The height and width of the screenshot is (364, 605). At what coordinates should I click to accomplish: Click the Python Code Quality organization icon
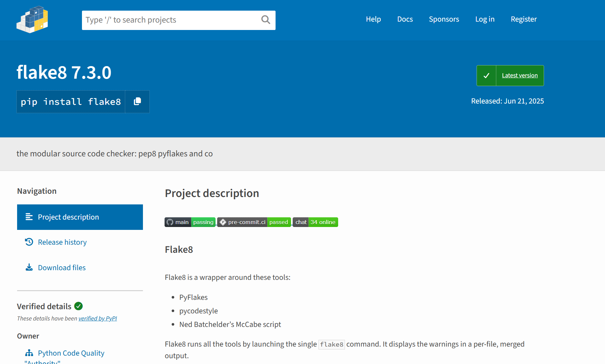tap(29, 353)
